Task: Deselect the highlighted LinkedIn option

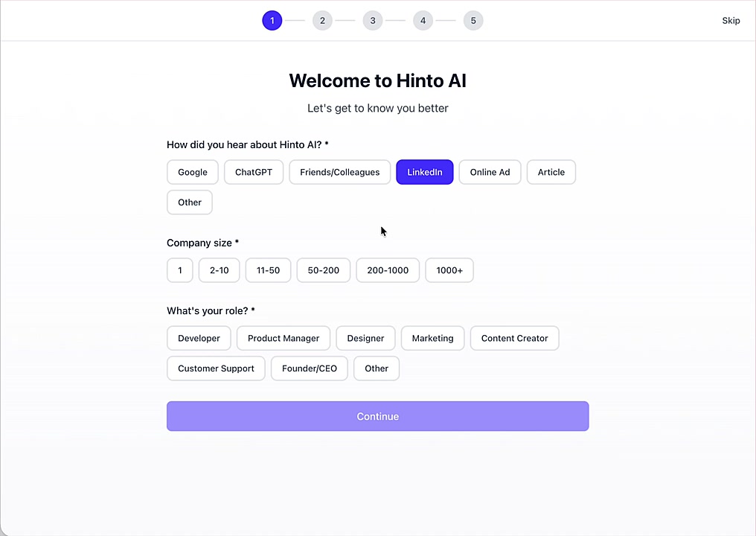Action: tap(424, 172)
